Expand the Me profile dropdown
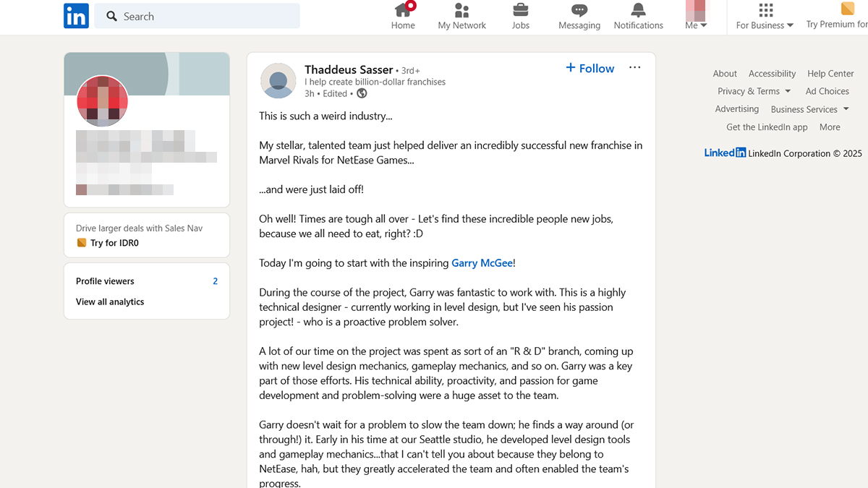This screenshot has height=488, width=868. click(696, 25)
